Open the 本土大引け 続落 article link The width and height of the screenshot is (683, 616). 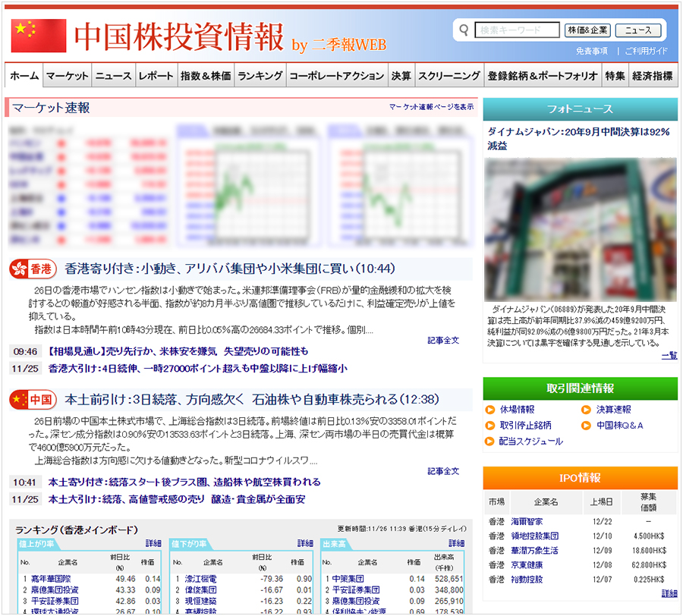(176, 499)
